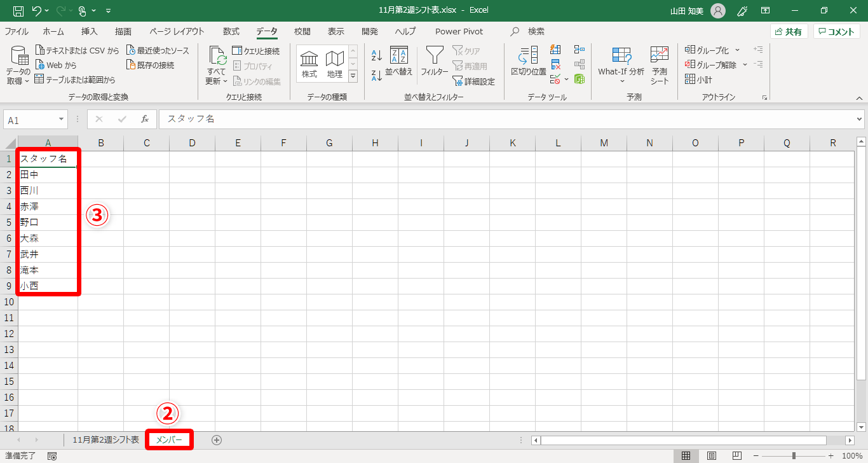Switch to the 挿入 ribbon tab
Viewport: 868px width, 463px height.
pyautogui.click(x=90, y=31)
